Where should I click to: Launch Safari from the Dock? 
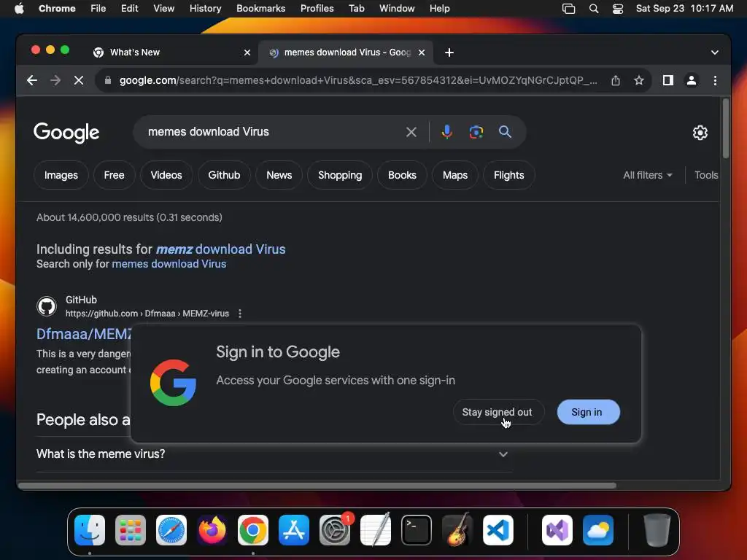tap(171, 530)
